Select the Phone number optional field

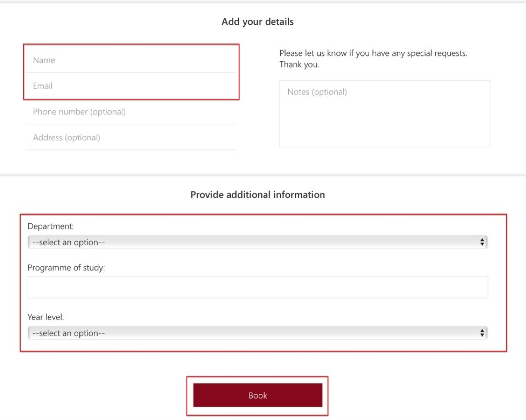[x=131, y=112]
